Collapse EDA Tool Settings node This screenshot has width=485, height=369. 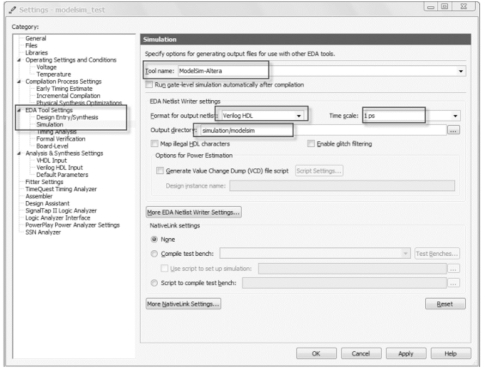pyautogui.click(x=19, y=110)
